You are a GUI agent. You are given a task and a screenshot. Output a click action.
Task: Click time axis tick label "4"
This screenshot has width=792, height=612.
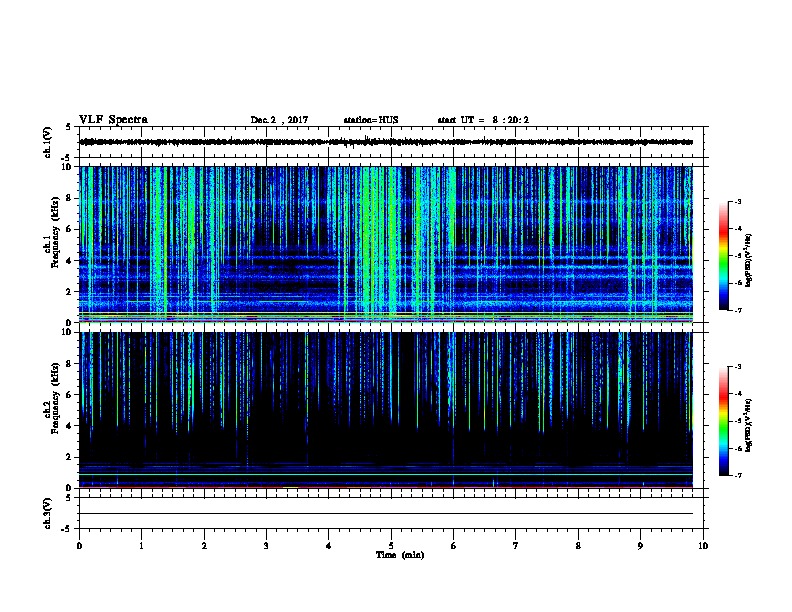[329, 546]
